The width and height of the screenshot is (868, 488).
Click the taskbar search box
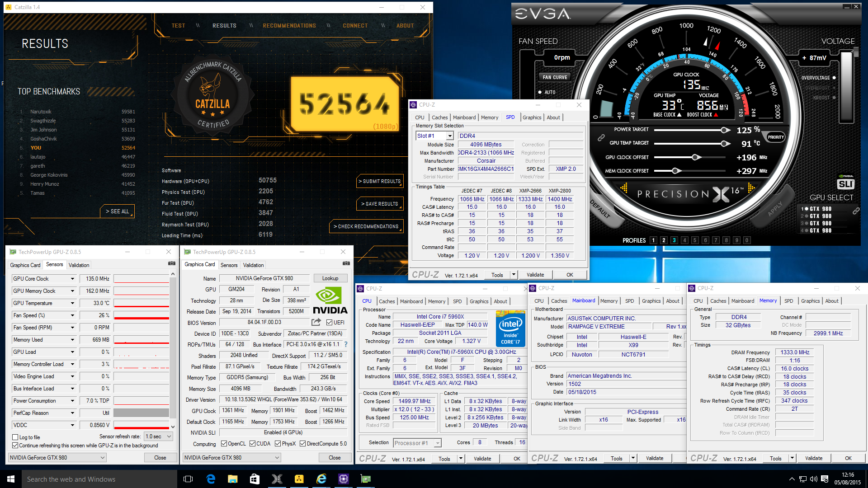[99, 479]
